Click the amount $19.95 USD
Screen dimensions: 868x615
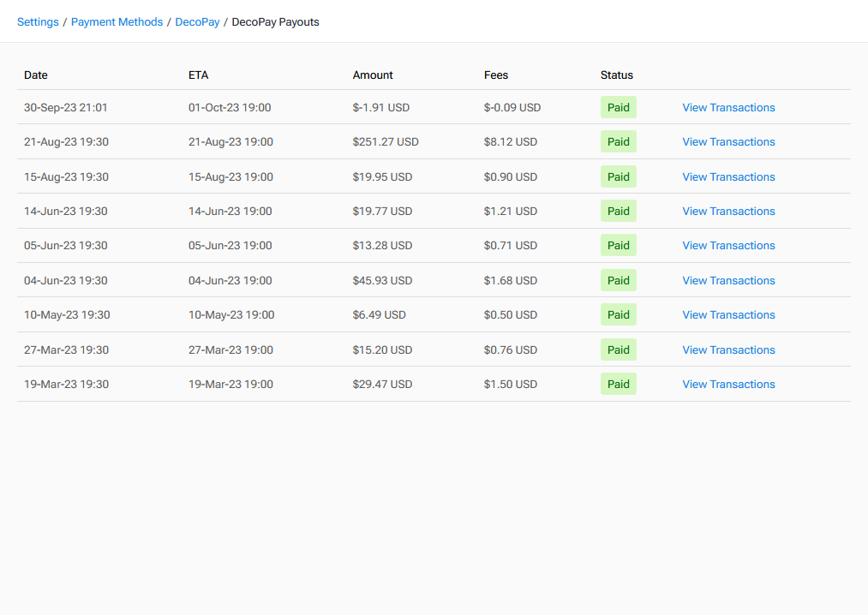coord(382,176)
